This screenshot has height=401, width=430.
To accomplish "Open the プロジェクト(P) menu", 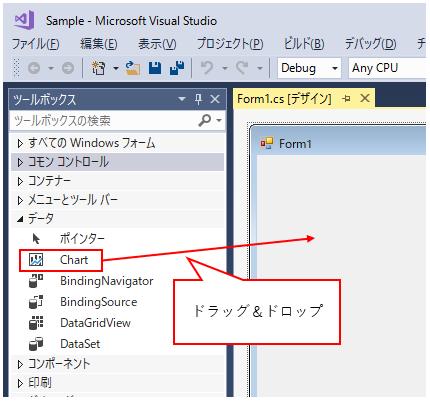I will (x=230, y=44).
